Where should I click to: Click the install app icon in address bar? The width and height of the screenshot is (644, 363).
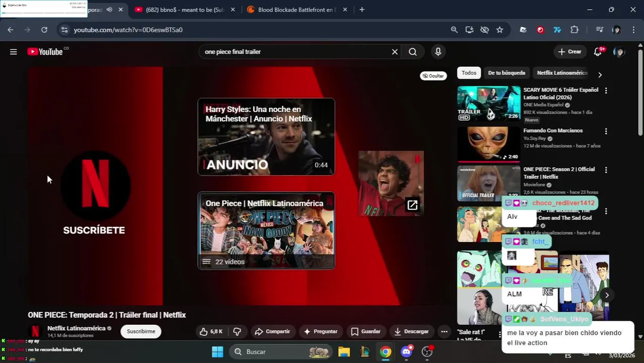[469, 30]
